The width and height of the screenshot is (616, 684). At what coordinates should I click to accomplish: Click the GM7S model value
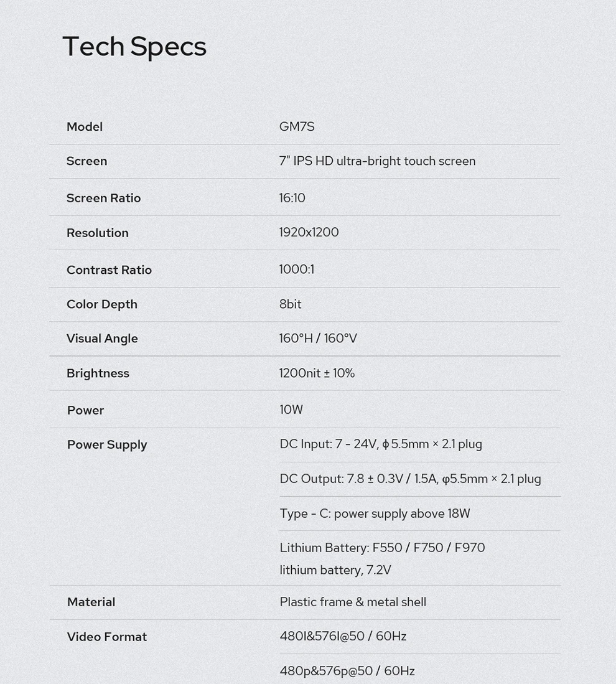pos(297,126)
